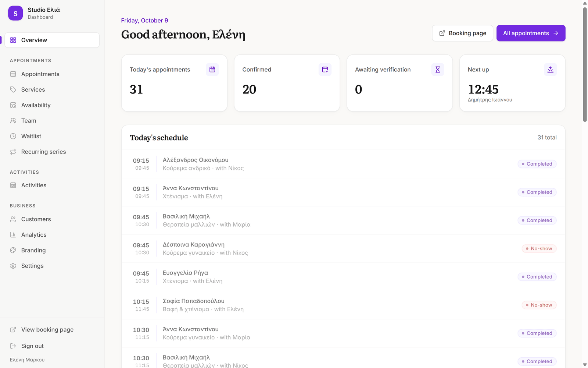Click the 31 total label
Image resolution: width=588 pixels, height=368 pixels.
(x=547, y=138)
